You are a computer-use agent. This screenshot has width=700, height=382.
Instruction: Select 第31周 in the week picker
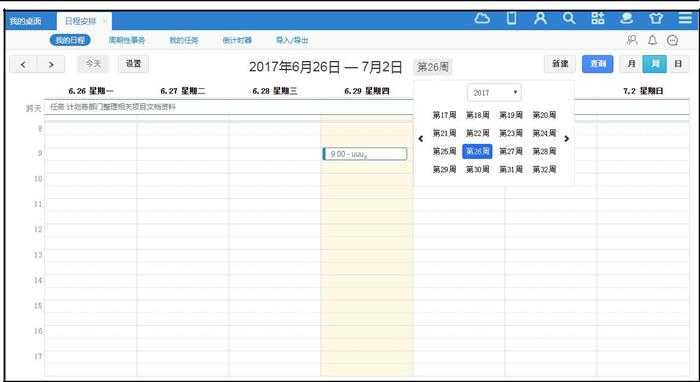coord(510,170)
